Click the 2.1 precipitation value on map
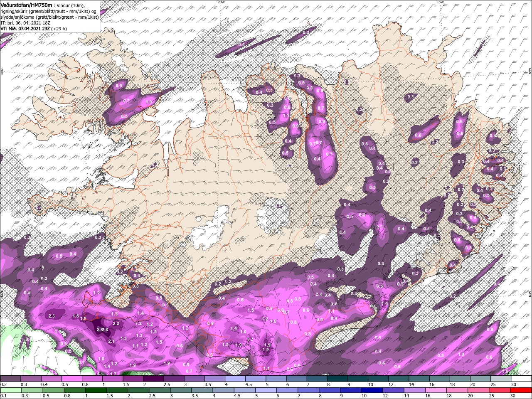 pyautogui.click(x=111, y=341)
